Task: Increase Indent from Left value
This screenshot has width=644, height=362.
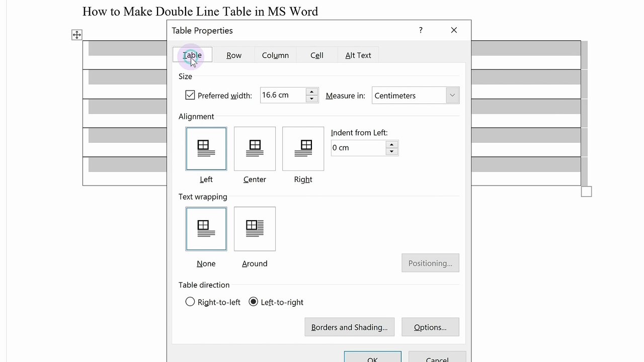Action: [391, 144]
